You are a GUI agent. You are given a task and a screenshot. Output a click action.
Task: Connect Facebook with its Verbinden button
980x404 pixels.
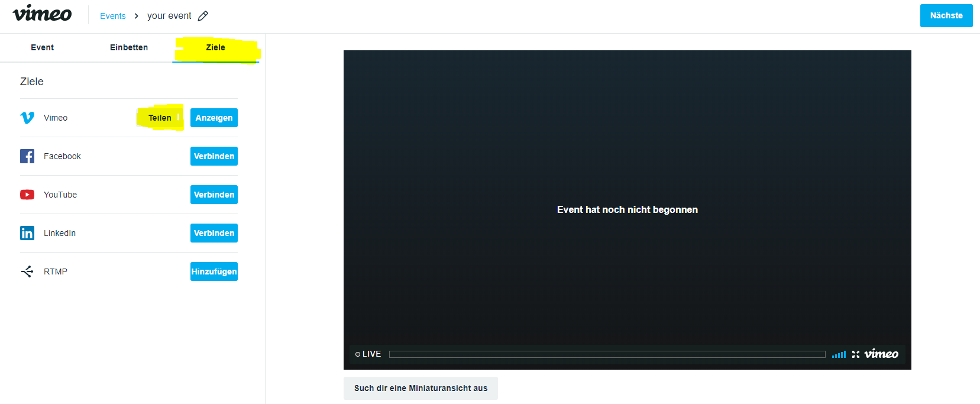pos(214,156)
